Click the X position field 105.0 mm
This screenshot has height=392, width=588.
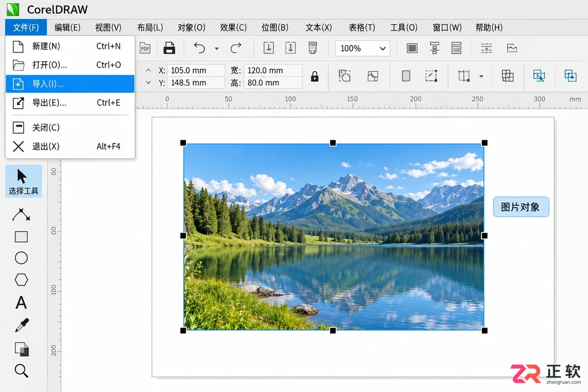coord(196,70)
